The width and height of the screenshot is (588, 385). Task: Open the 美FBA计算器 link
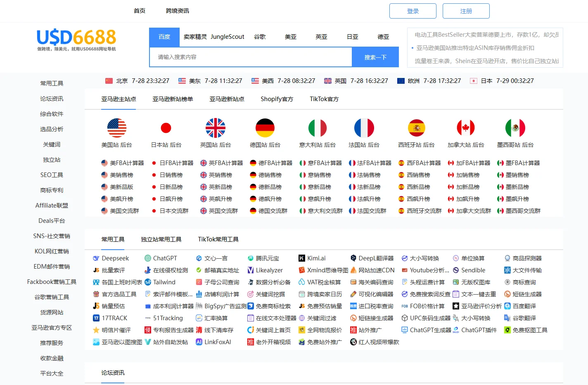[x=127, y=163]
